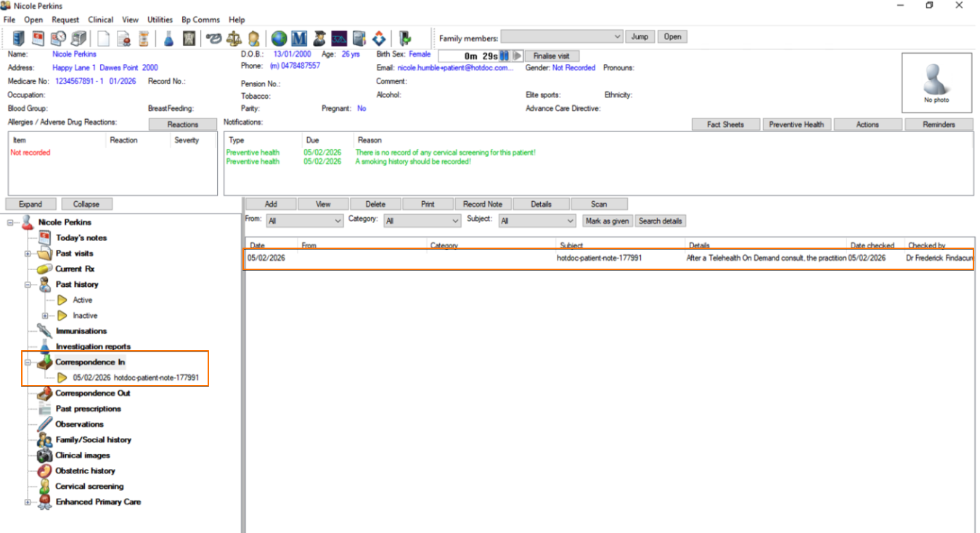Click the exit door icon in the toolbar
980x533 pixels.
coord(404,37)
